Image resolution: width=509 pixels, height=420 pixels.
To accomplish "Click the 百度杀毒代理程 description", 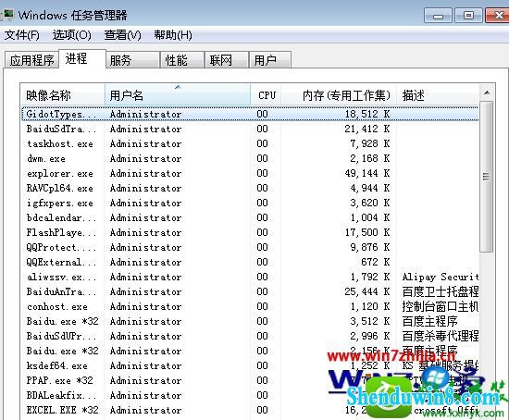I will tap(441, 336).
